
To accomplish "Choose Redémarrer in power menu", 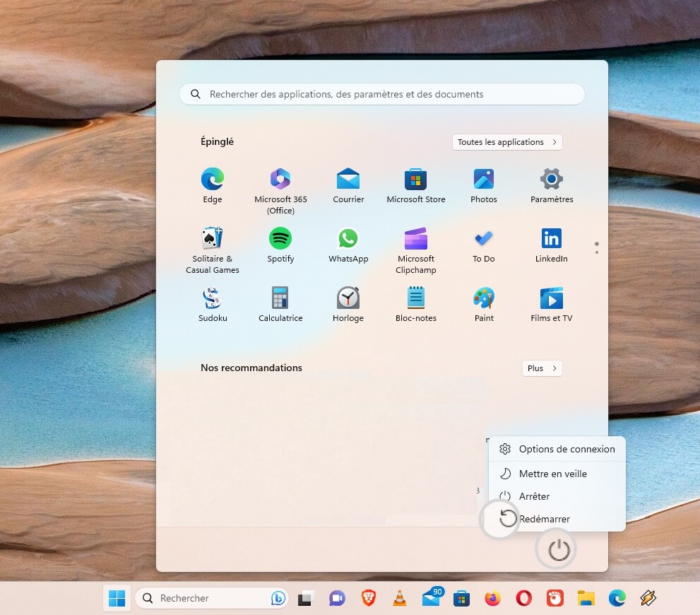I will pyautogui.click(x=557, y=519).
